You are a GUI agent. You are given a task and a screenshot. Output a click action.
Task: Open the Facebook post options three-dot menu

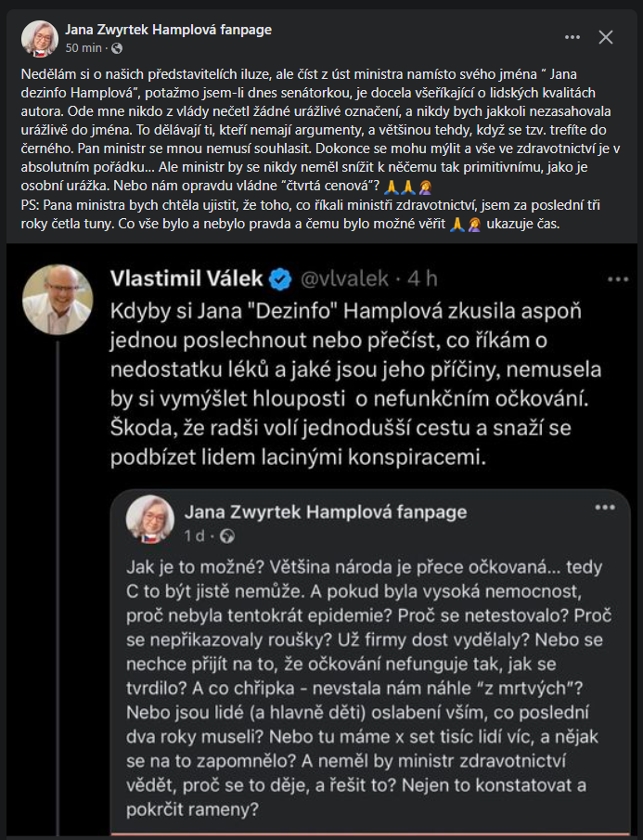click(x=572, y=37)
